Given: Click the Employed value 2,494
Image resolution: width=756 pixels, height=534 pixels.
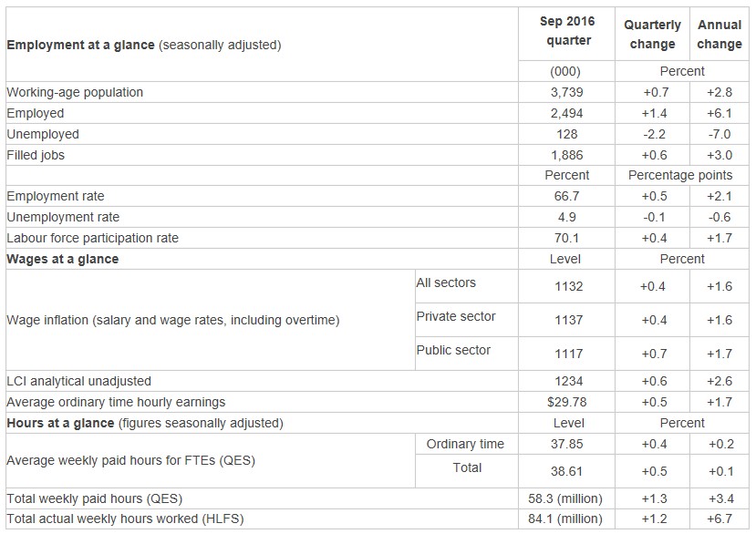Looking at the screenshot, I should coord(568,113).
